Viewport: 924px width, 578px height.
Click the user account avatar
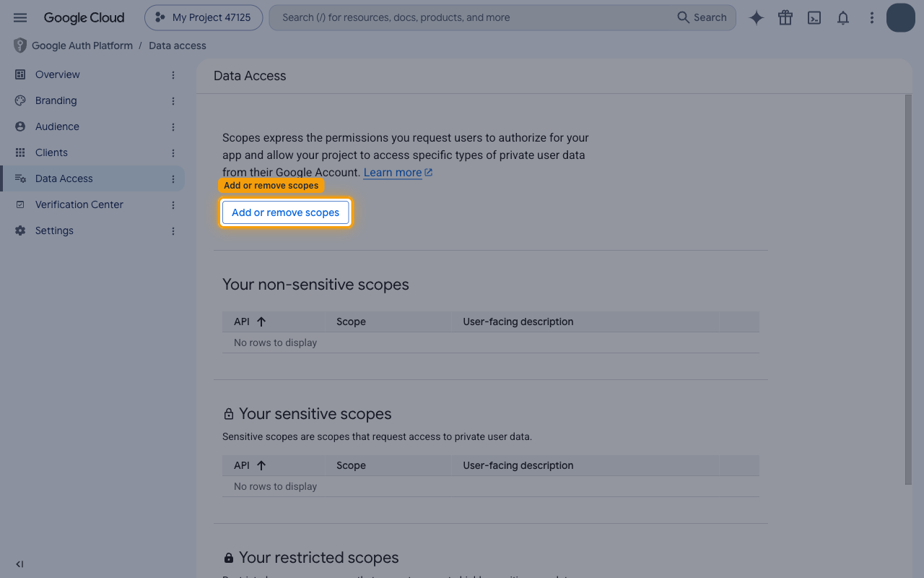(901, 17)
